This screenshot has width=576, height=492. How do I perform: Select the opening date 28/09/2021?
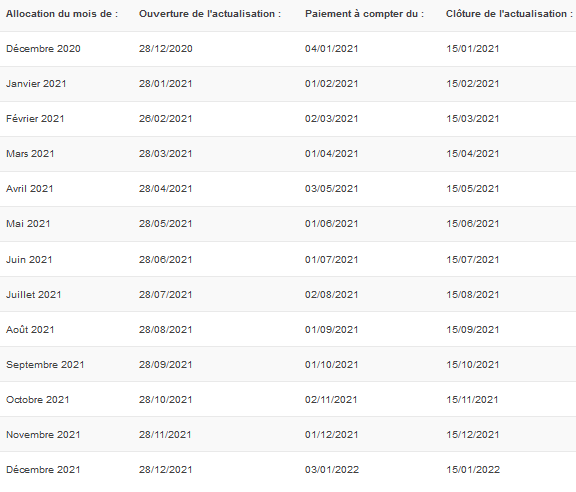click(166, 365)
